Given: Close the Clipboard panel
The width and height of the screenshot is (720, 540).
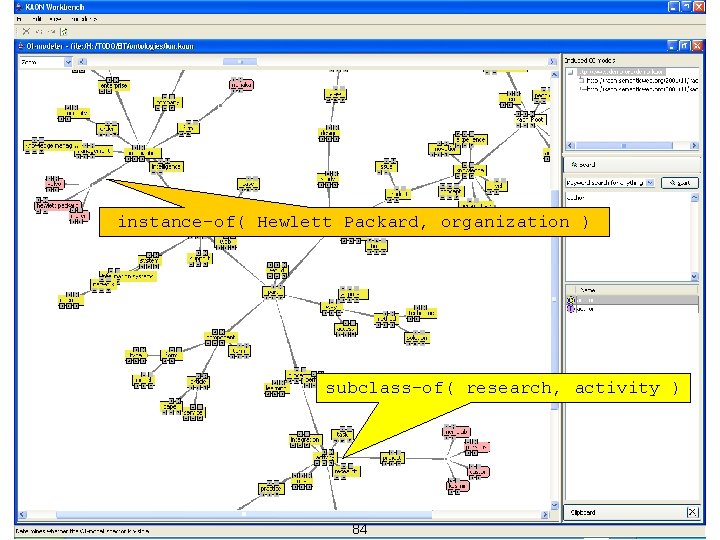Looking at the screenshot, I should coord(692,512).
